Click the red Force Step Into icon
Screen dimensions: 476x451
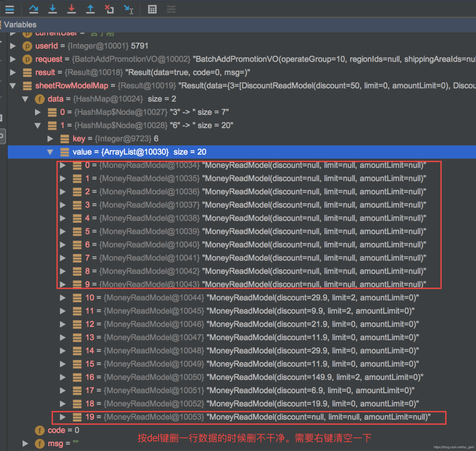(72, 9)
